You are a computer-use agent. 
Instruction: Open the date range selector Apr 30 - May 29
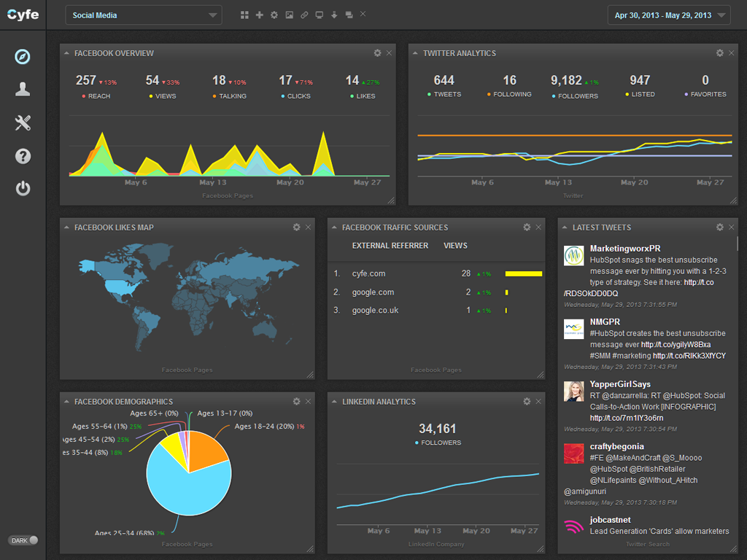click(x=669, y=15)
